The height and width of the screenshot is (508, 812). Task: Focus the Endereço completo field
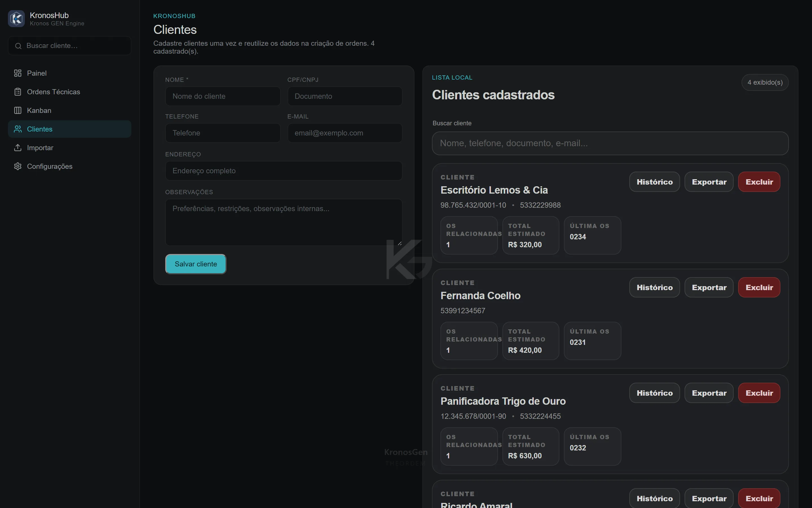pyautogui.click(x=284, y=171)
